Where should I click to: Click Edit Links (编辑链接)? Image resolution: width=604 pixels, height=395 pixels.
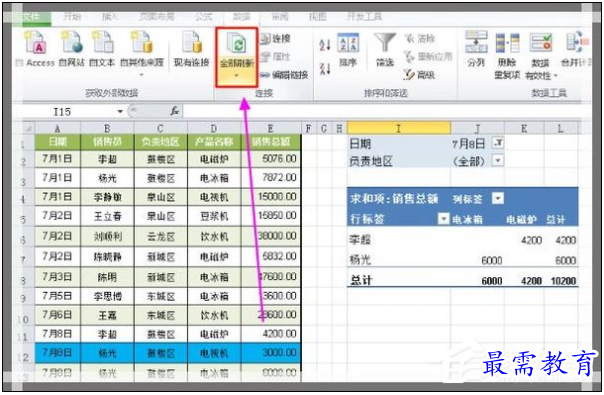point(284,75)
